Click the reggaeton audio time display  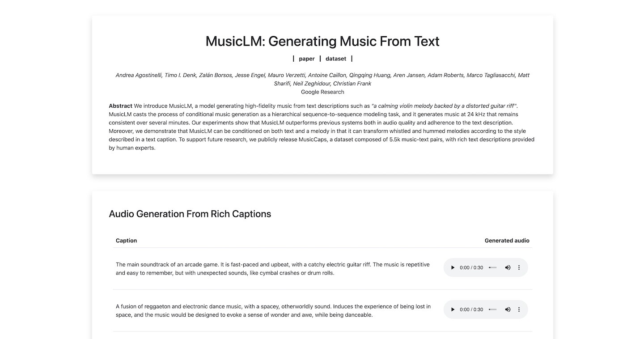coord(471,309)
